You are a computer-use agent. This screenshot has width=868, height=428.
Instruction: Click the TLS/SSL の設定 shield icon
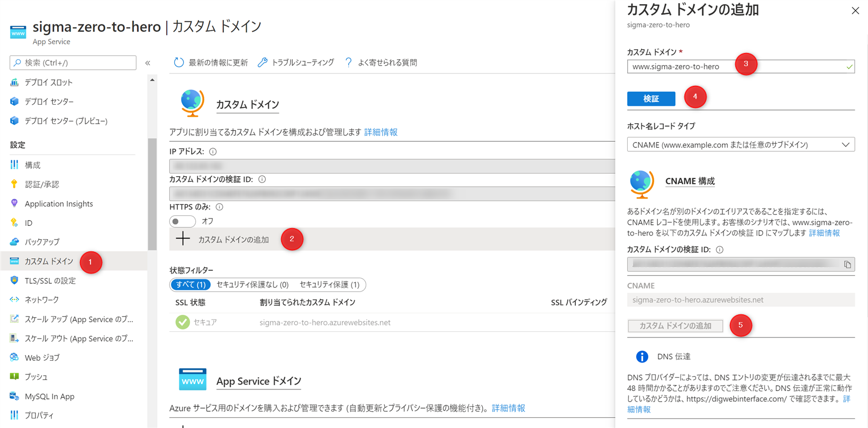click(14, 280)
